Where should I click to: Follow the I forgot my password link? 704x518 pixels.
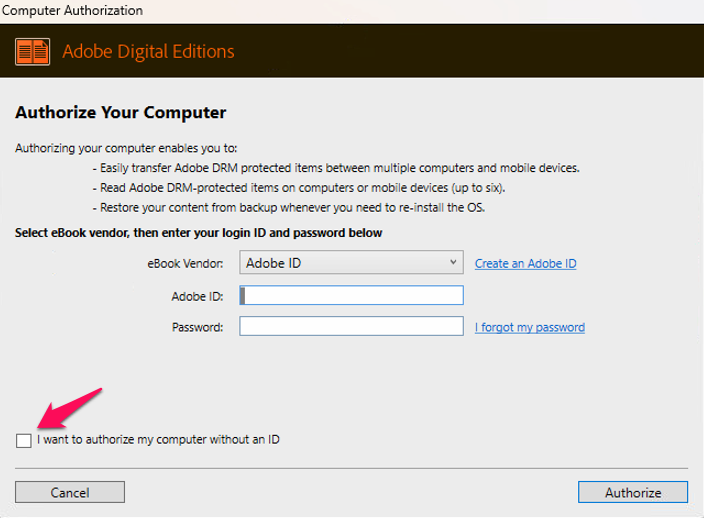(529, 327)
